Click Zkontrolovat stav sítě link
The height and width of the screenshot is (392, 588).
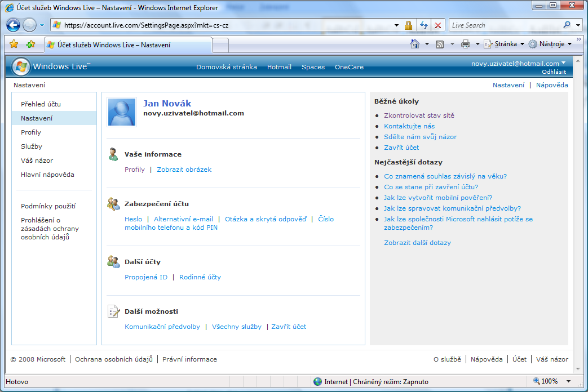click(419, 115)
